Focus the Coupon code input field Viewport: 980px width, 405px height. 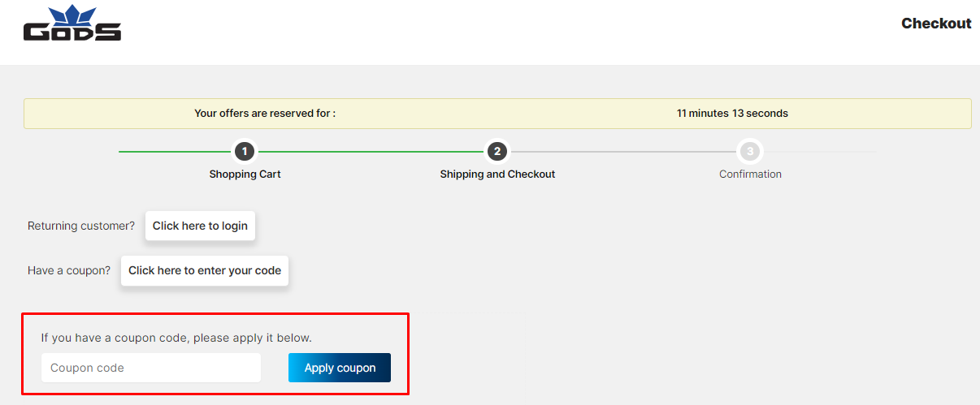tap(151, 368)
